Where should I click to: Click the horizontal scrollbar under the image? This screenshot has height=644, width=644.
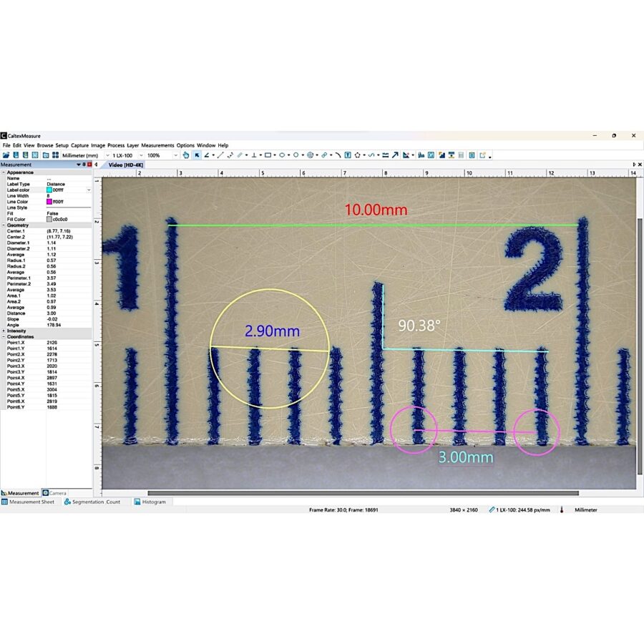click(363, 493)
